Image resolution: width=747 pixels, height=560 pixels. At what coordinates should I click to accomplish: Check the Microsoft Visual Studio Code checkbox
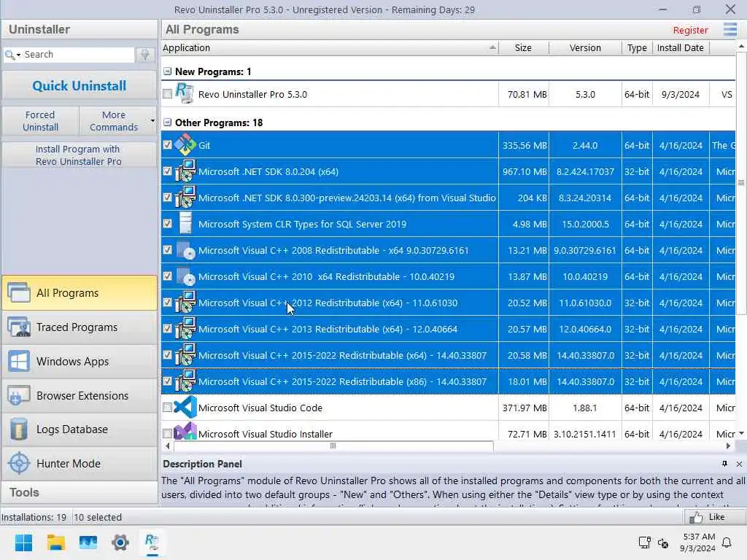click(x=167, y=407)
